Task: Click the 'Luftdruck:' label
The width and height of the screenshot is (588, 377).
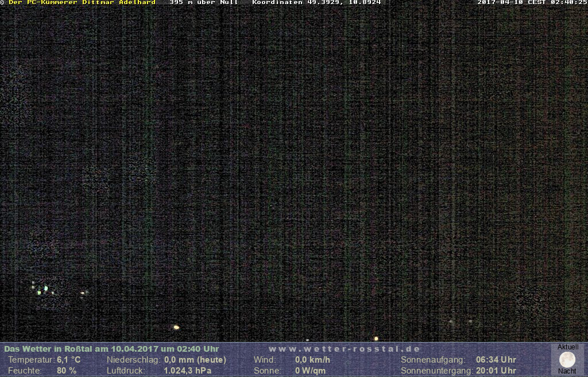Action: 126,371
